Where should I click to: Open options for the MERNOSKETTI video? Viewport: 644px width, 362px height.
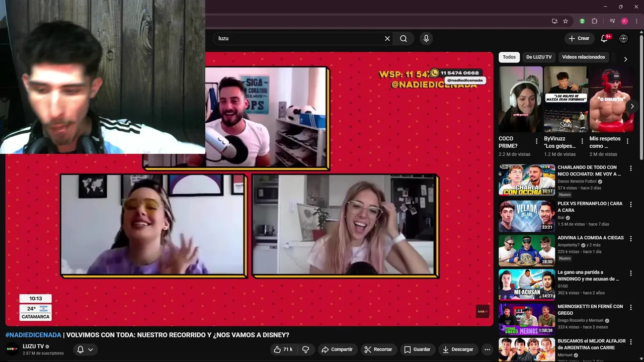630,307
